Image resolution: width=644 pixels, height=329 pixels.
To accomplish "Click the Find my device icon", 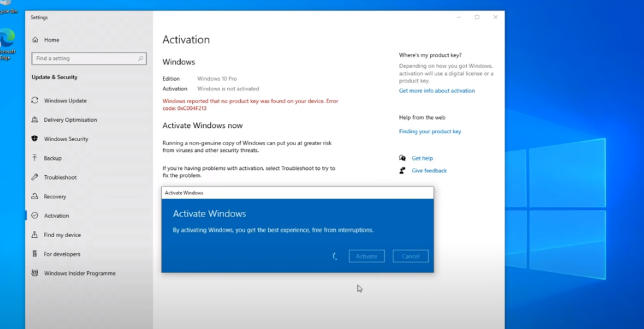I will point(35,235).
